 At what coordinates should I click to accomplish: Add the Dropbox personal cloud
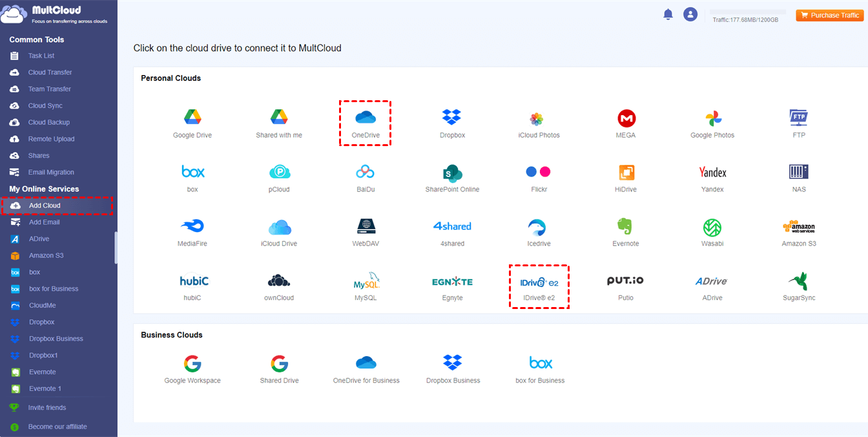point(452,123)
